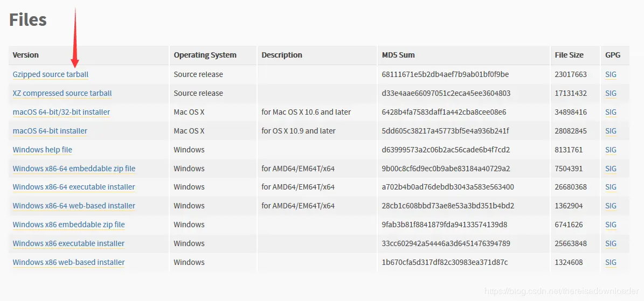
Task: Click the Version column header
Action: tap(26, 55)
